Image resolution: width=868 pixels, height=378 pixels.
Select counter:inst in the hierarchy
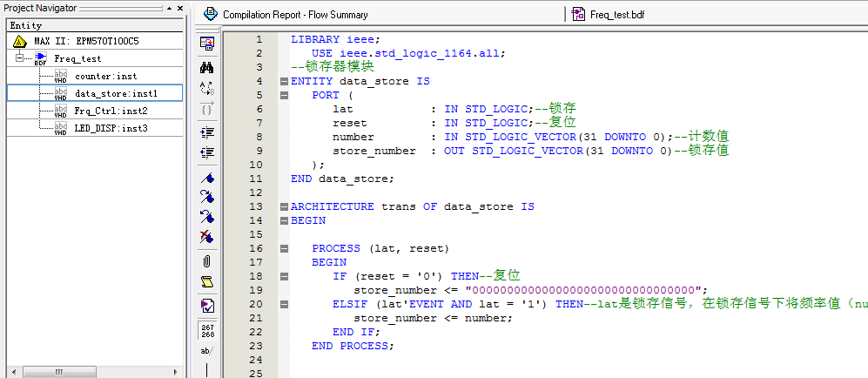coord(105,77)
